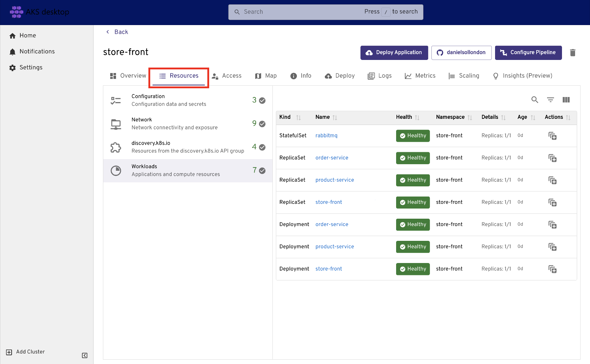590x364 pixels.
Task: Switch to the Access tab
Action: pos(227,76)
